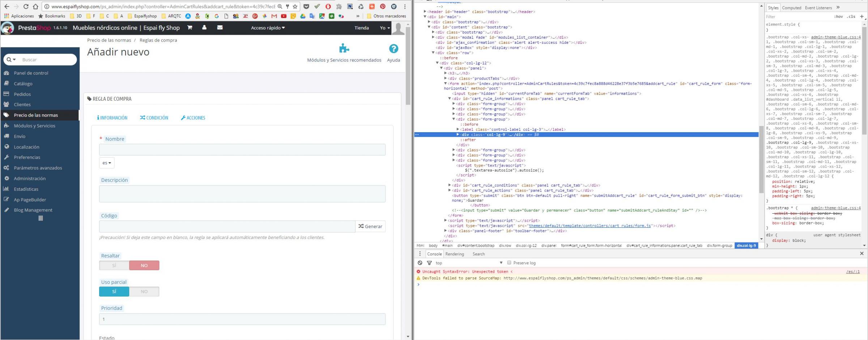This screenshot has height=340, width=868.
Task: Open the console filter funnel icon
Action: 429,263
